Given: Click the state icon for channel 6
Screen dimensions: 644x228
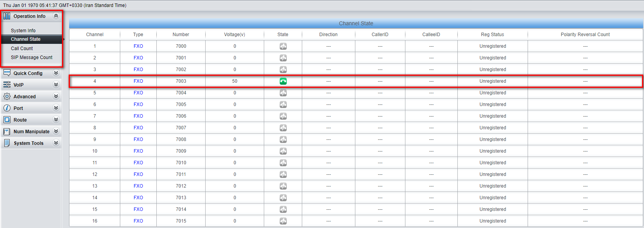Looking at the screenshot, I should 283,104.
